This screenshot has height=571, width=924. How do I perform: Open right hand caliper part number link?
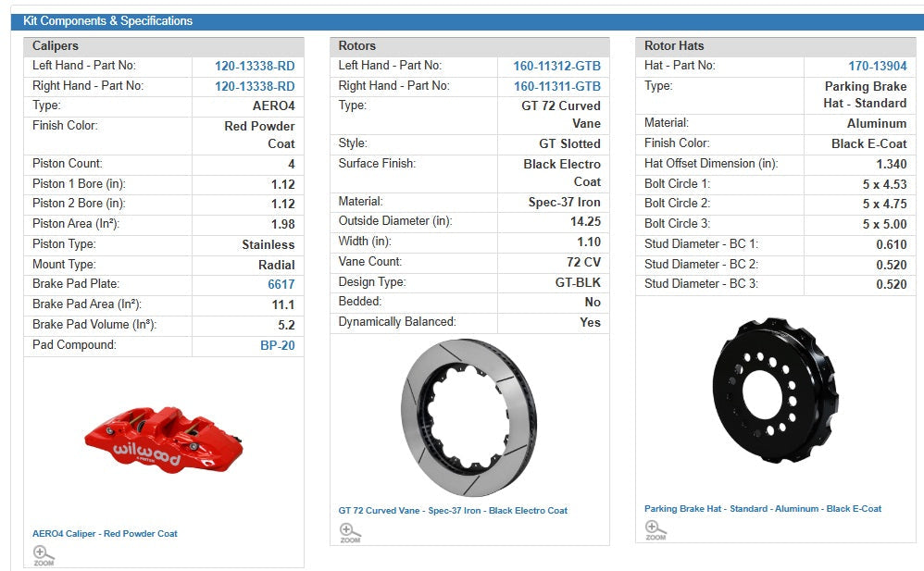click(255, 86)
